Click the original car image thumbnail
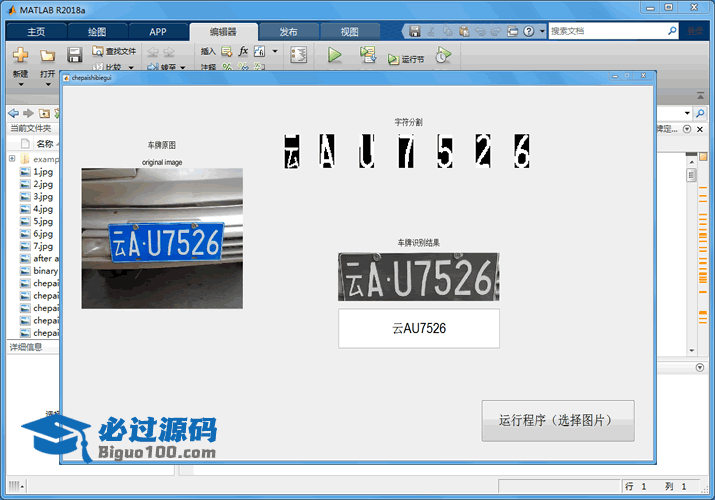Image resolution: width=715 pixels, height=500 pixels. (162, 238)
